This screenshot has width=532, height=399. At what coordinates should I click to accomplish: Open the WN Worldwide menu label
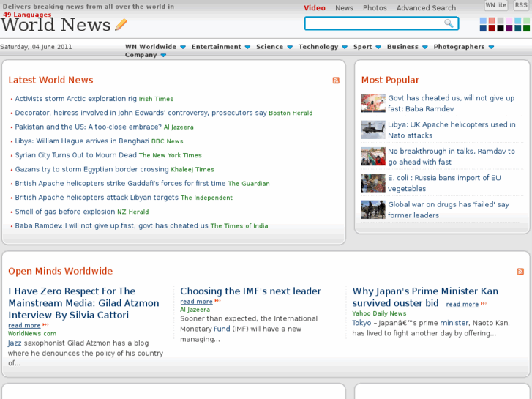click(150, 47)
